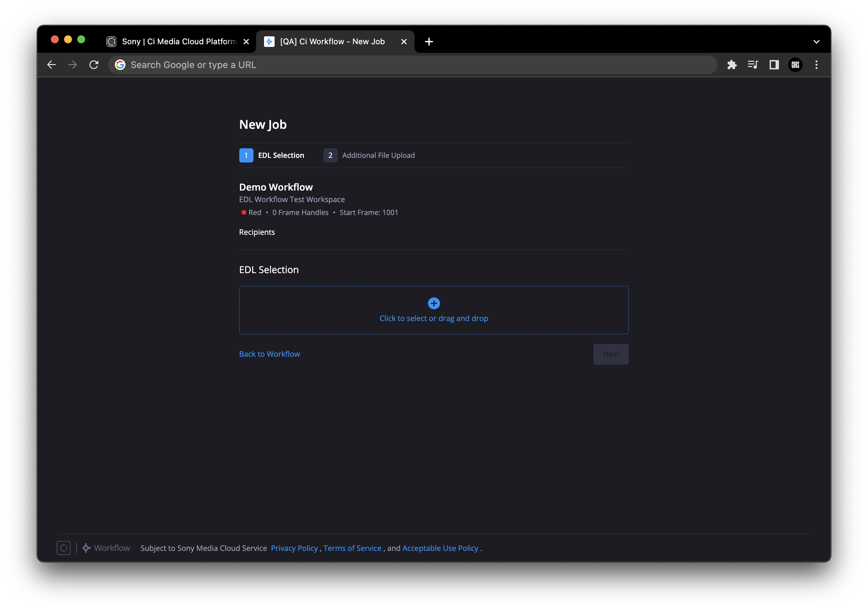Open the Chrome profile avatar
868x611 pixels.
click(795, 65)
